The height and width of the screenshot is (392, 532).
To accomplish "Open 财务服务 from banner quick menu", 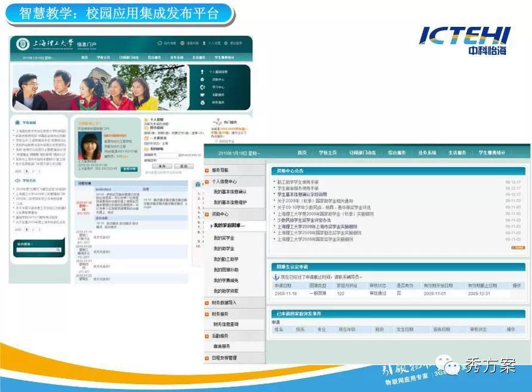I will click(217, 103).
